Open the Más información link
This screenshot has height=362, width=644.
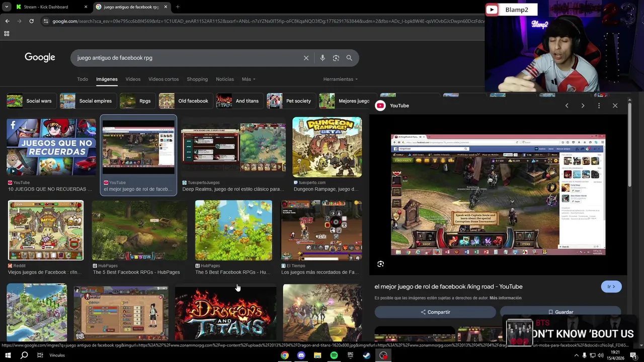[x=505, y=298]
